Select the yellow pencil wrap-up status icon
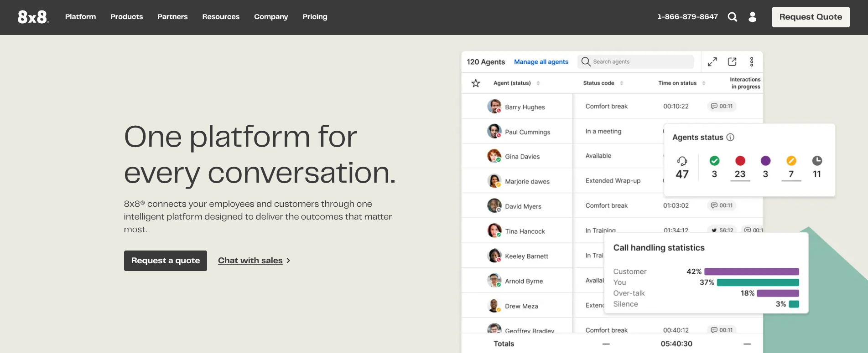Viewport: 868px width, 353px height. pos(791,160)
